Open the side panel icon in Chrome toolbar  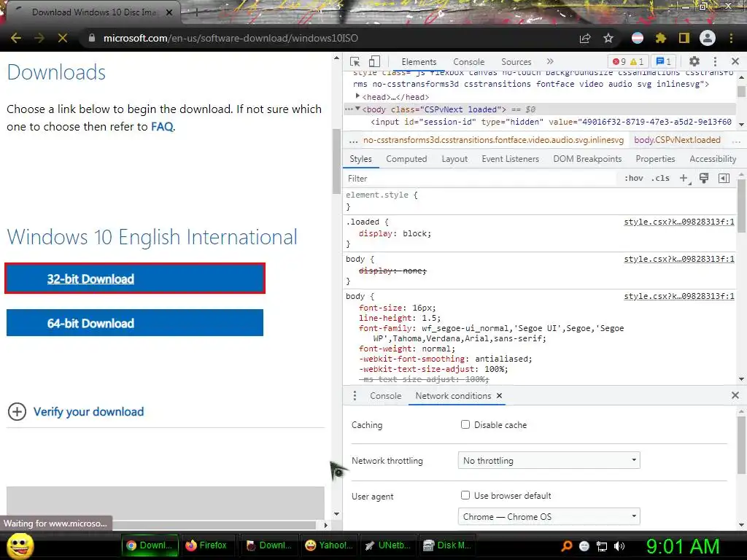(x=684, y=38)
